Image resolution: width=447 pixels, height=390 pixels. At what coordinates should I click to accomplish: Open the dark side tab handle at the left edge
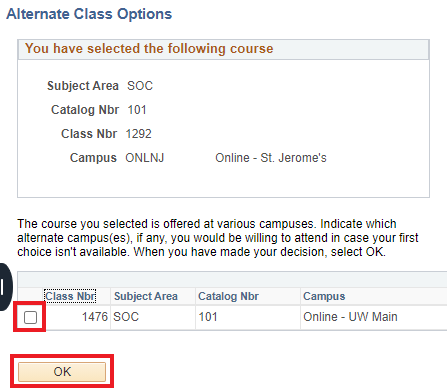point(5,287)
